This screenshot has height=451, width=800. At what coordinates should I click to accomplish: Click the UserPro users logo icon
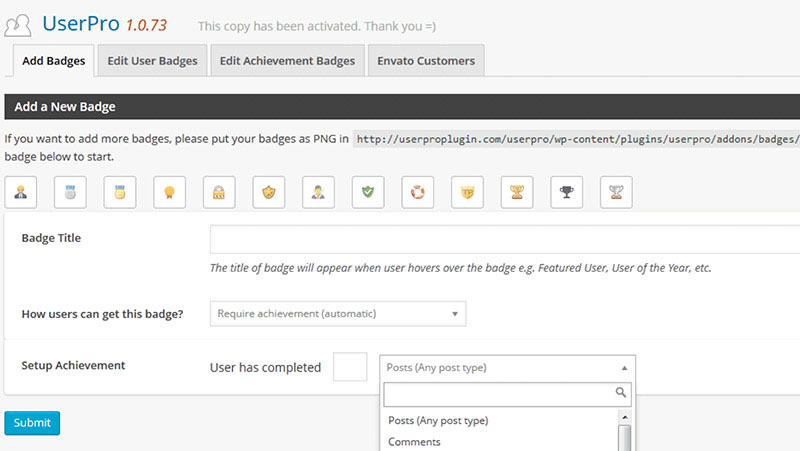click(18, 25)
